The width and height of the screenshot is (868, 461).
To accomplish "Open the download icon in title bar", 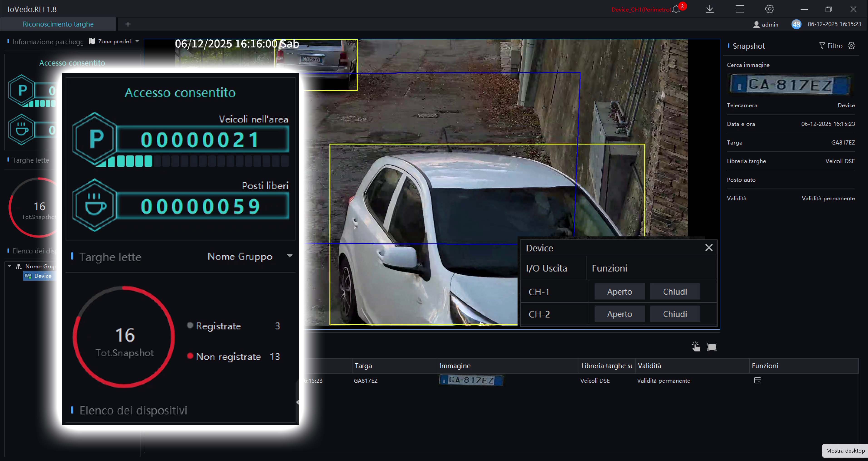I will coord(710,9).
